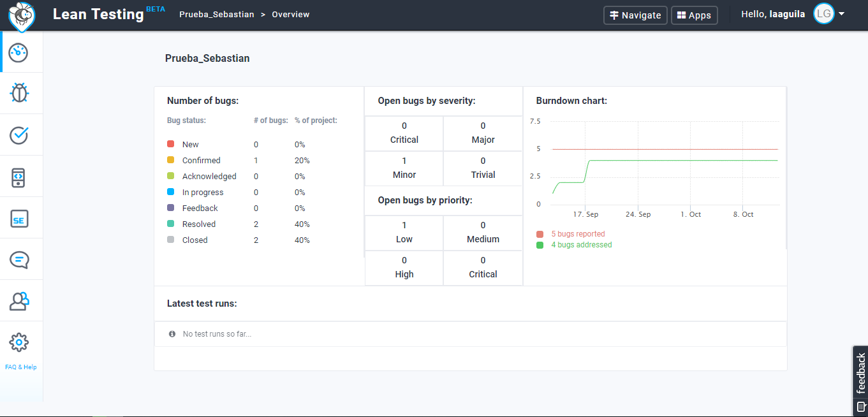
Task: Open the SE extension sidebar icon
Action: [x=19, y=220]
